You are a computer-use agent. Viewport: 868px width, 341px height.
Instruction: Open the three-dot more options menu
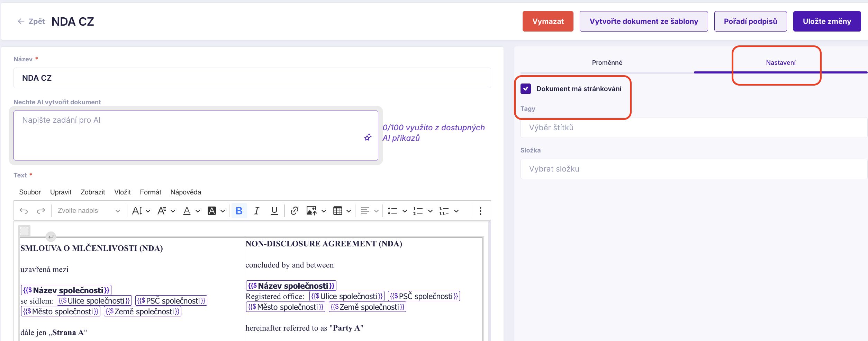click(x=480, y=211)
